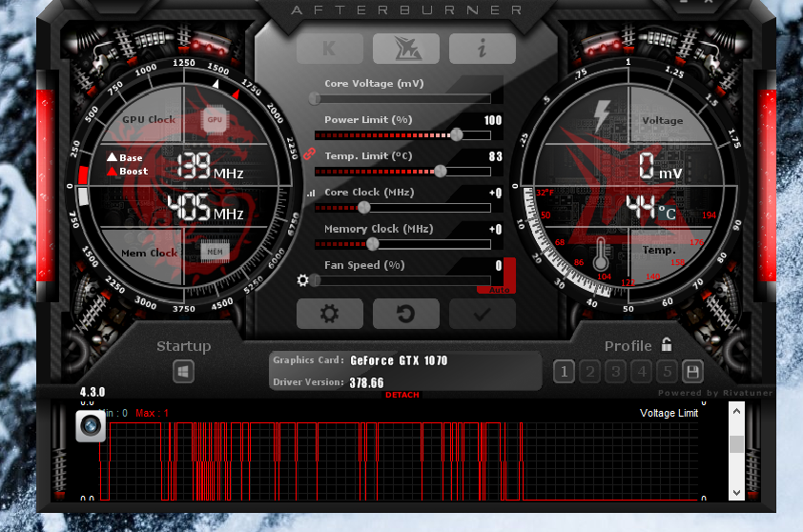The width and height of the screenshot is (803, 532).
Task: Click the fan speed gear icon
Action: click(302, 280)
